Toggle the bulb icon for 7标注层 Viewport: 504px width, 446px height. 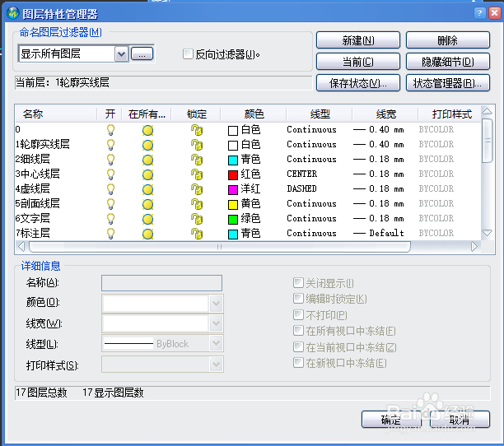tap(110, 234)
